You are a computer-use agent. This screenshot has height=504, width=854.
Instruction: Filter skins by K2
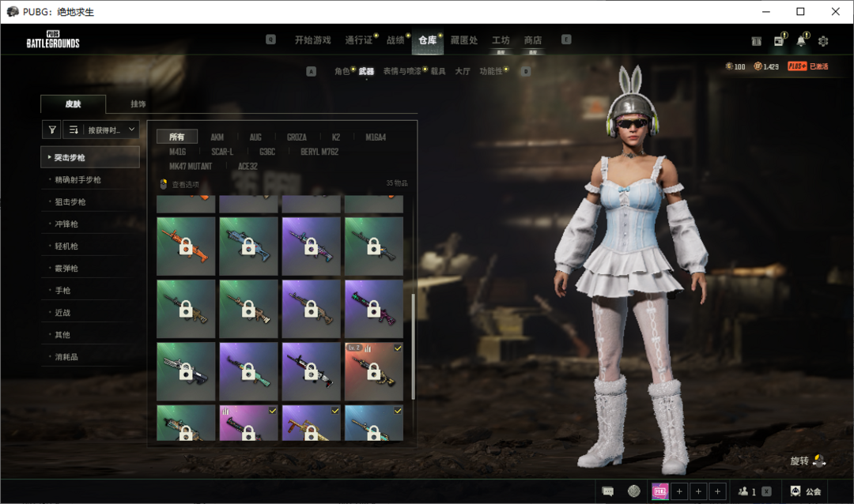(x=336, y=137)
